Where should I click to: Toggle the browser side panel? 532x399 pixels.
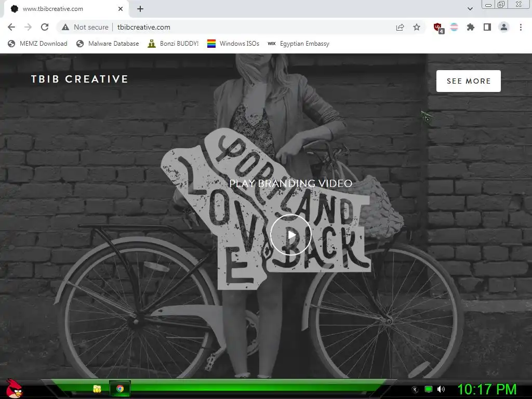[x=487, y=27]
